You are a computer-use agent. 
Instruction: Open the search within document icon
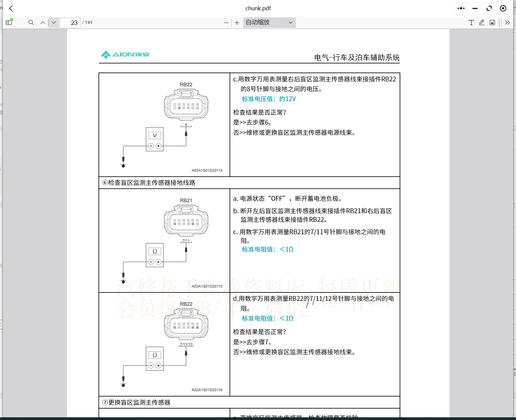point(31,23)
